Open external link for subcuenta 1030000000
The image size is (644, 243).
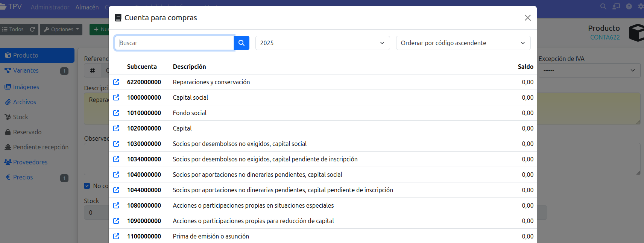pyautogui.click(x=116, y=144)
